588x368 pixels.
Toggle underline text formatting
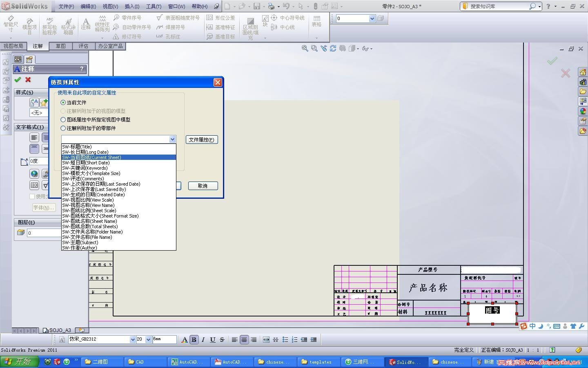point(212,339)
